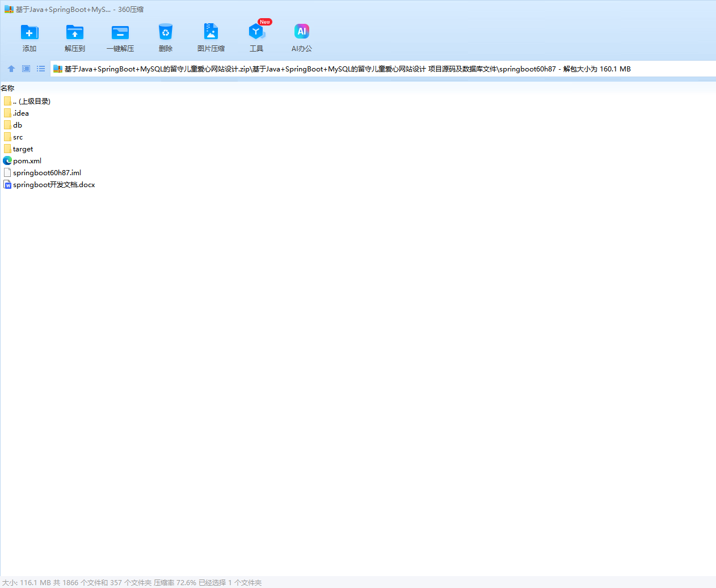The width and height of the screenshot is (716, 588).
Task: Click the Word document icon of the docx file
Action: 7,185
